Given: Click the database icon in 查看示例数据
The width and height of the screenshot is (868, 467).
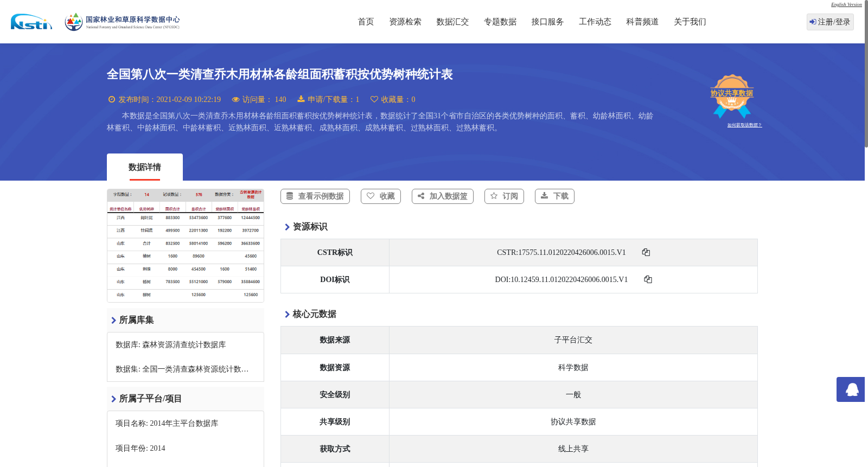Looking at the screenshot, I should point(290,196).
